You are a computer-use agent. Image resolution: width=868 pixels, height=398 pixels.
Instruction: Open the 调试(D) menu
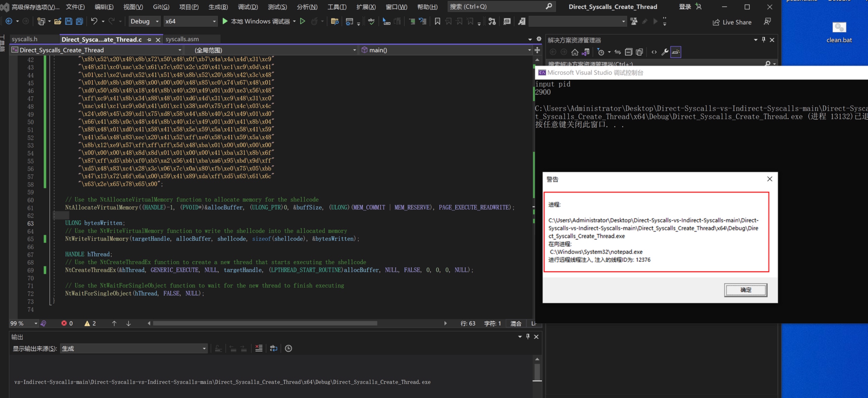click(248, 7)
